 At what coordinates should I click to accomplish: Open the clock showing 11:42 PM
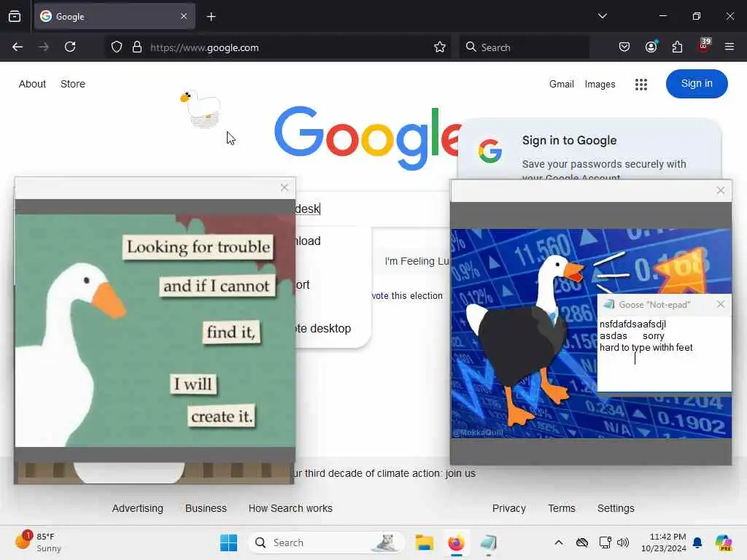(664, 542)
